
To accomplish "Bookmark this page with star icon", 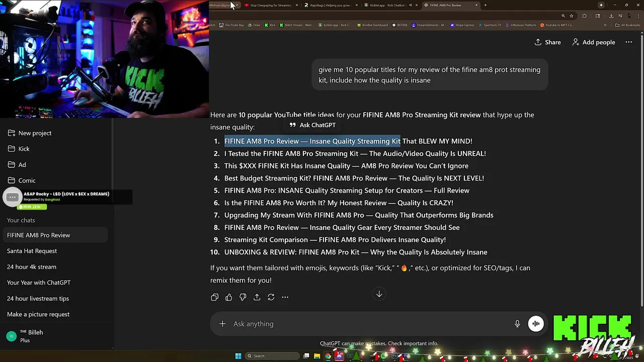I will (x=572, y=16).
